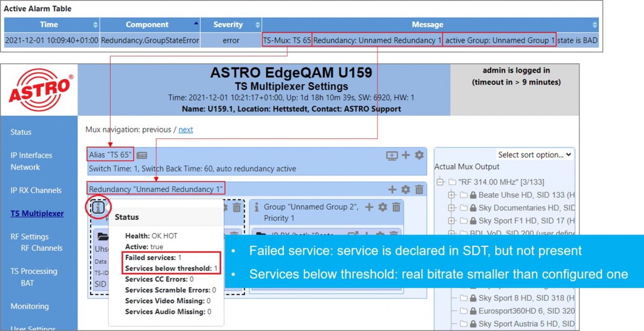Open BAT in sidebar
The height and width of the screenshot is (331, 644).
click(x=27, y=283)
